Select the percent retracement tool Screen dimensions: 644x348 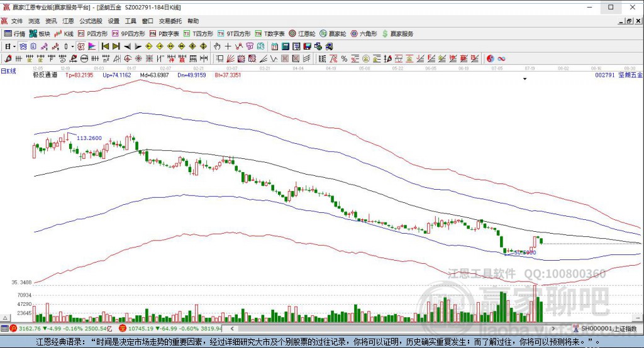[x=344, y=58]
